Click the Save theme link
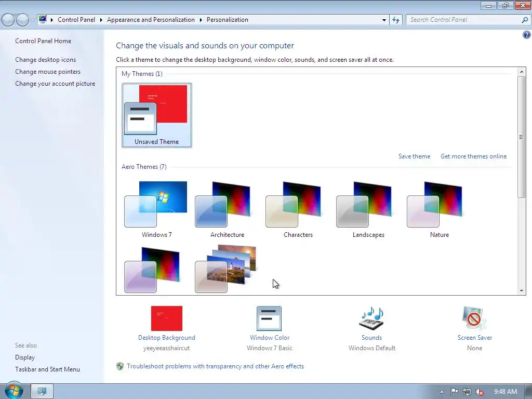Viewport: 532px width, 399px height. point(414,156)
